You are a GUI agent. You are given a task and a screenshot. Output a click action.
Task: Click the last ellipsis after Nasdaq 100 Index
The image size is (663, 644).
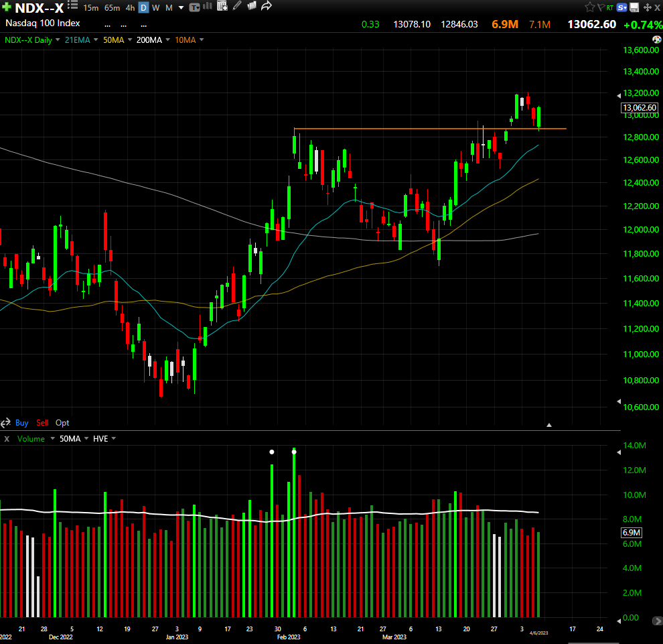tap(144, 25)
